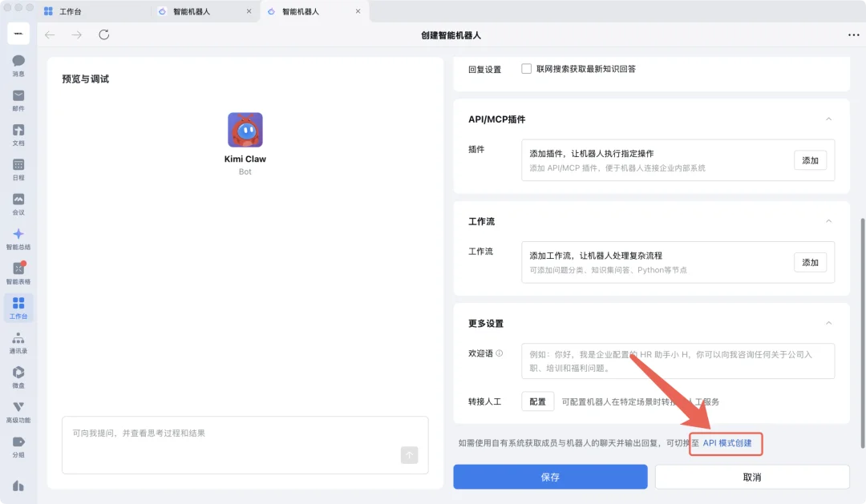Collapse the 工作流 section
Viewport: 866px width, 504px height.
pos(829,221)
